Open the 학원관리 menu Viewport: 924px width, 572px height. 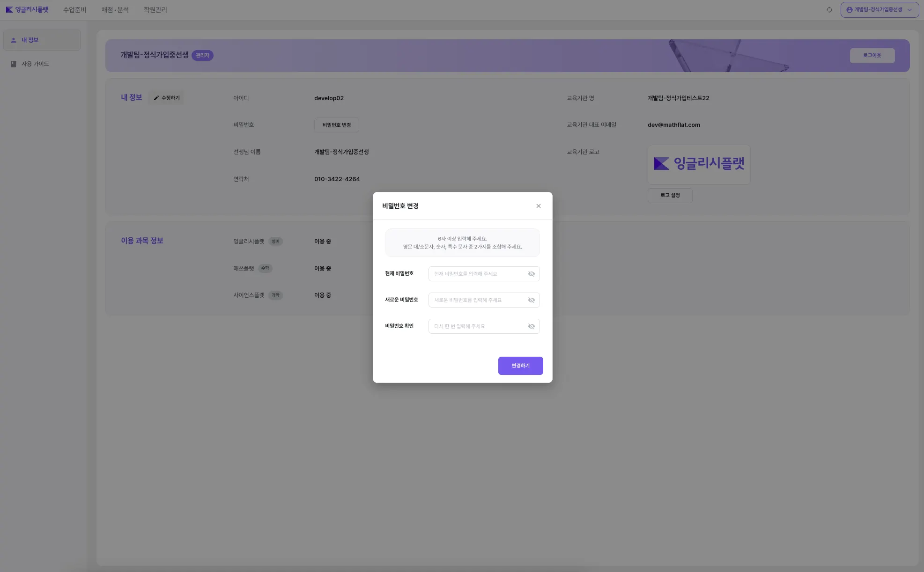pos(155,10)
